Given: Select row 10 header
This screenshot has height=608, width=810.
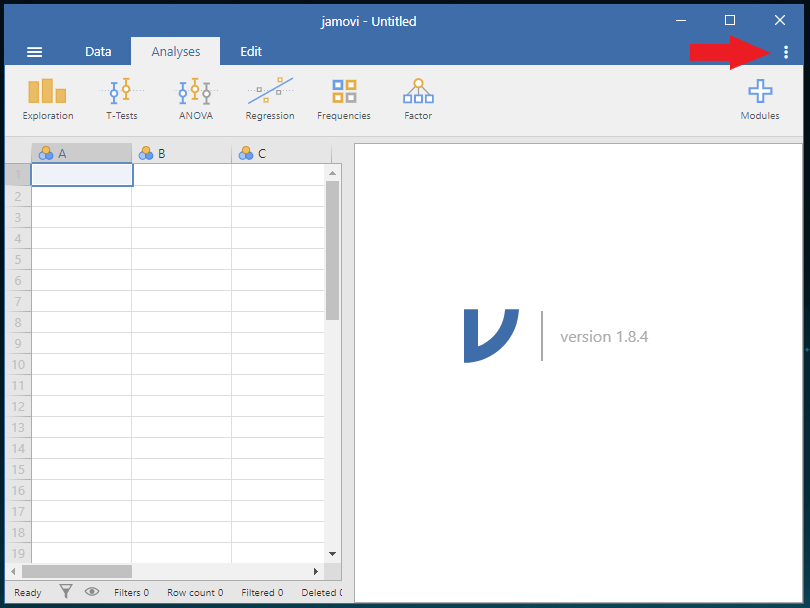Looking at the screenshot, I should click(x=18, y=364).
